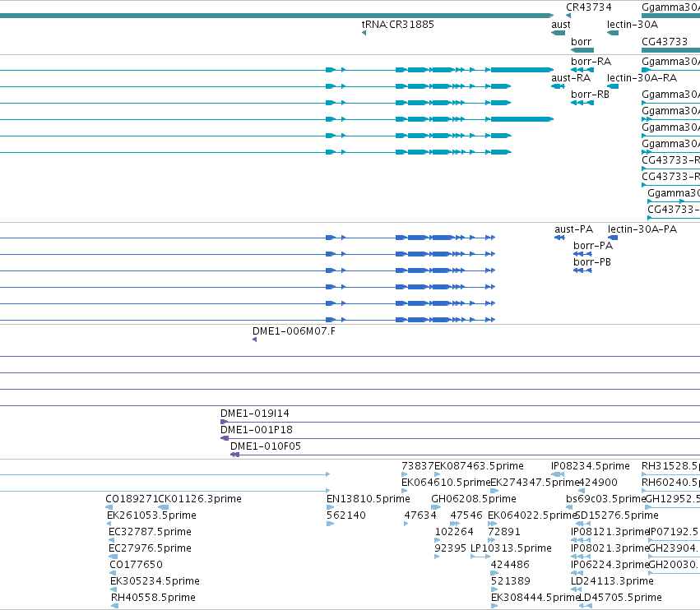Select the 102264 EST label
The height and width of the screenshot is (610, 700).
click(x=454, y=532)
